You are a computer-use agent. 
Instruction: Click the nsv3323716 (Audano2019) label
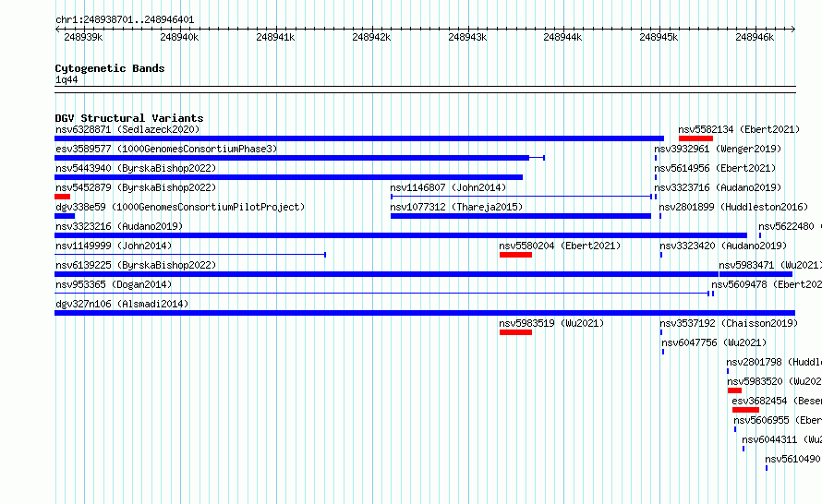point(718,187)
